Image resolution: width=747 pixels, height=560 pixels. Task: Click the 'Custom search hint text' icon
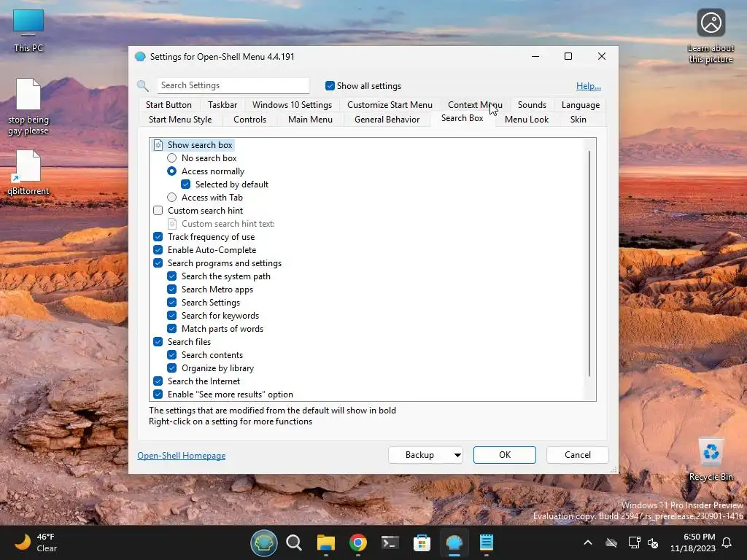(172, 224)
